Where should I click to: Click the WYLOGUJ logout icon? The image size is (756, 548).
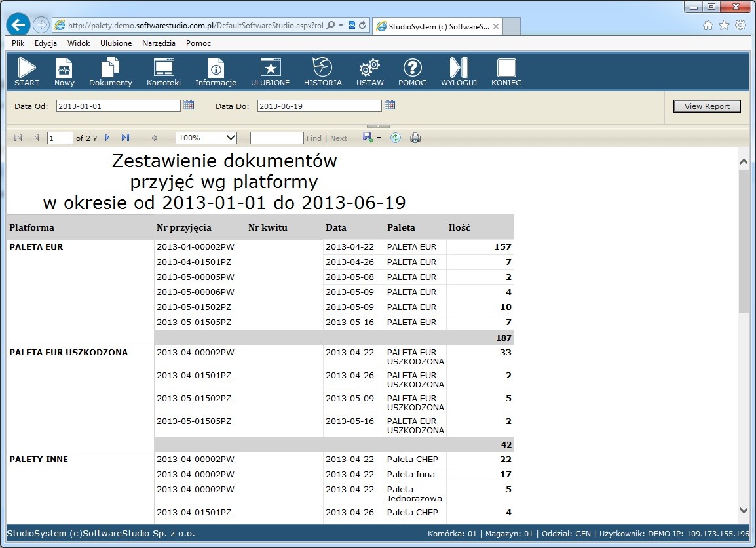coord(459,68)
